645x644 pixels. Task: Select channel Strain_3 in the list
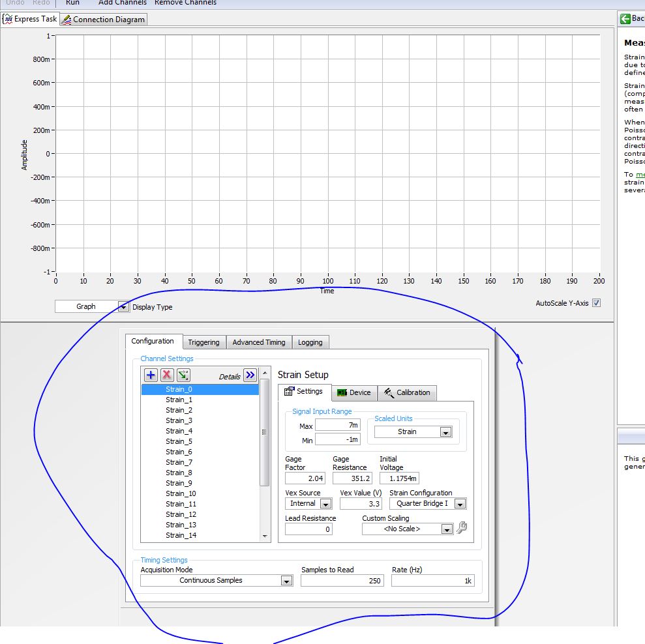pos(200,420)
